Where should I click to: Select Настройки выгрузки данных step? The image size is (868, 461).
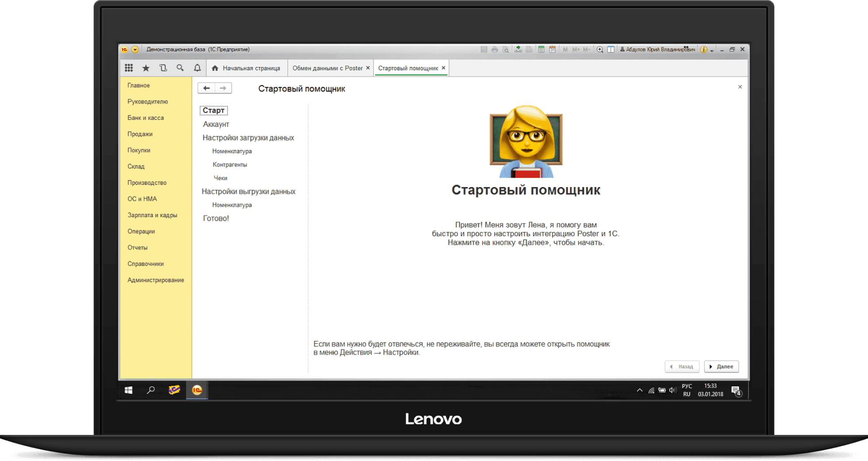248,192
